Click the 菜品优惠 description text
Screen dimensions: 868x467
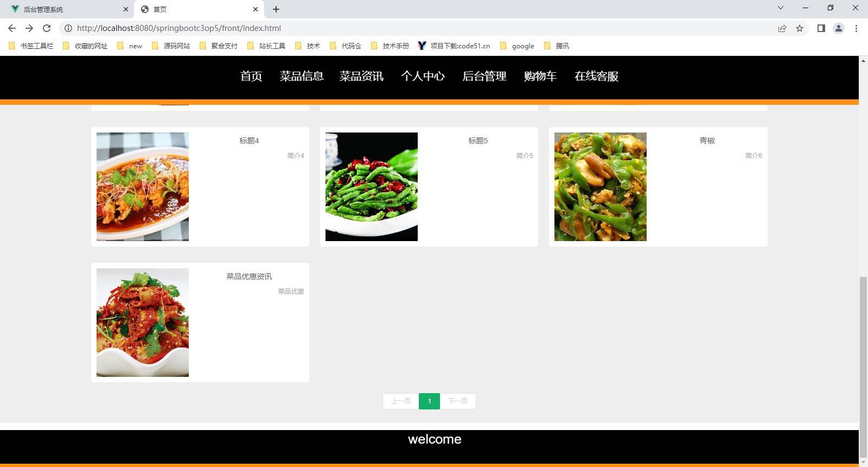[x=291, y=292]
